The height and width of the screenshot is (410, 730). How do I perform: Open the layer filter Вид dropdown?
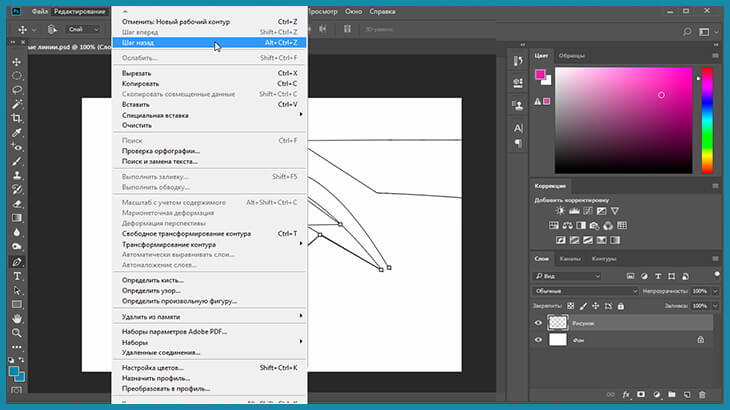[x=569, y=275]
